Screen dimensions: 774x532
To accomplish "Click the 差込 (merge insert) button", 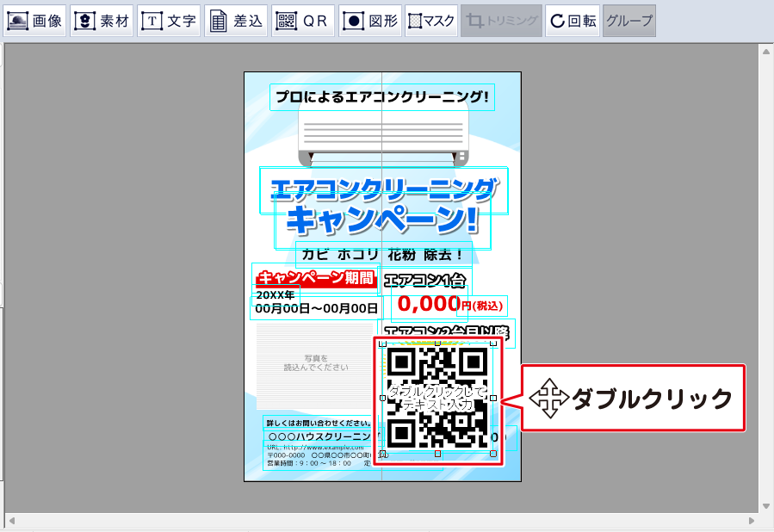I will (236, 21).
